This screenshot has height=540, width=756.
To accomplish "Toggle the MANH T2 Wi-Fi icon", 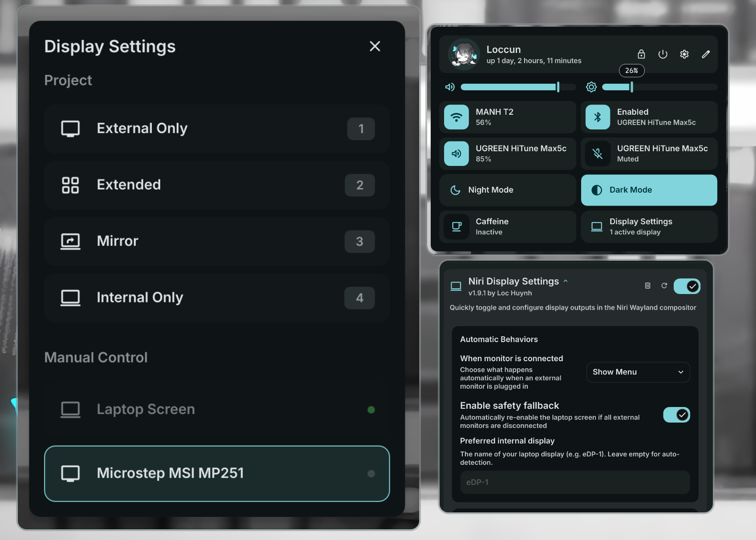I will (x=456, y=117).
